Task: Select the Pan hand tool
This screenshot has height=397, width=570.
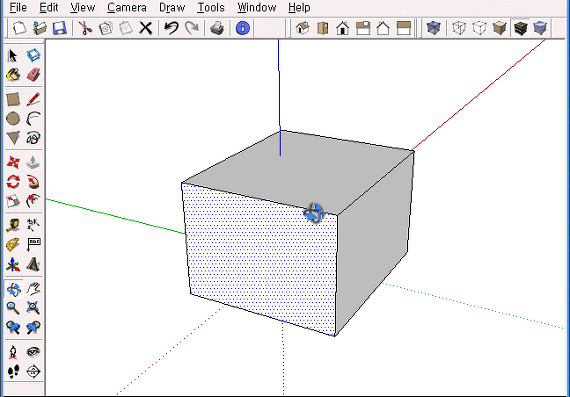Action: 33,289
